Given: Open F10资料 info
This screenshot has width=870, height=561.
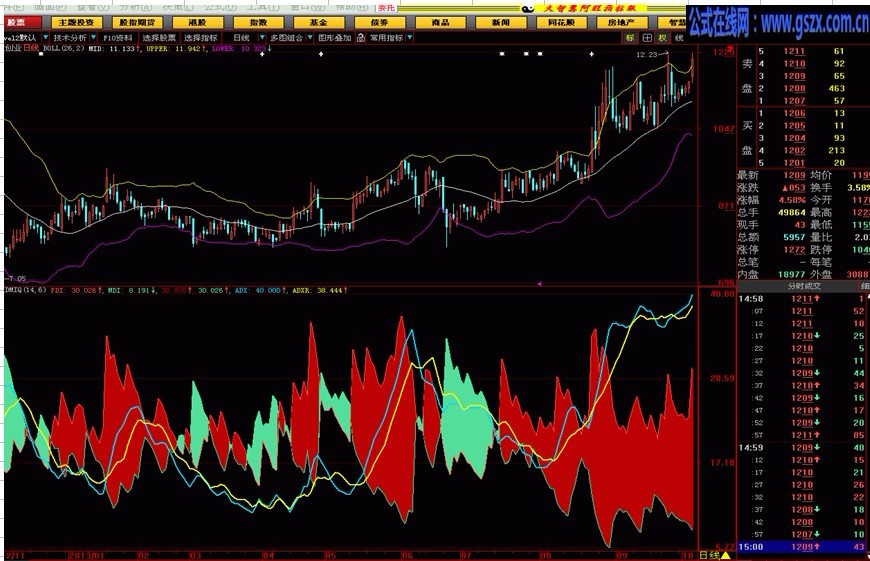Looking at the screenshot, I should click(x=118, y=38).
